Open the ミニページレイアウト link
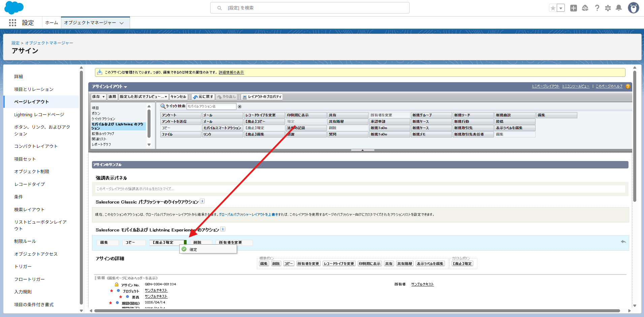 tap(546, 86)
